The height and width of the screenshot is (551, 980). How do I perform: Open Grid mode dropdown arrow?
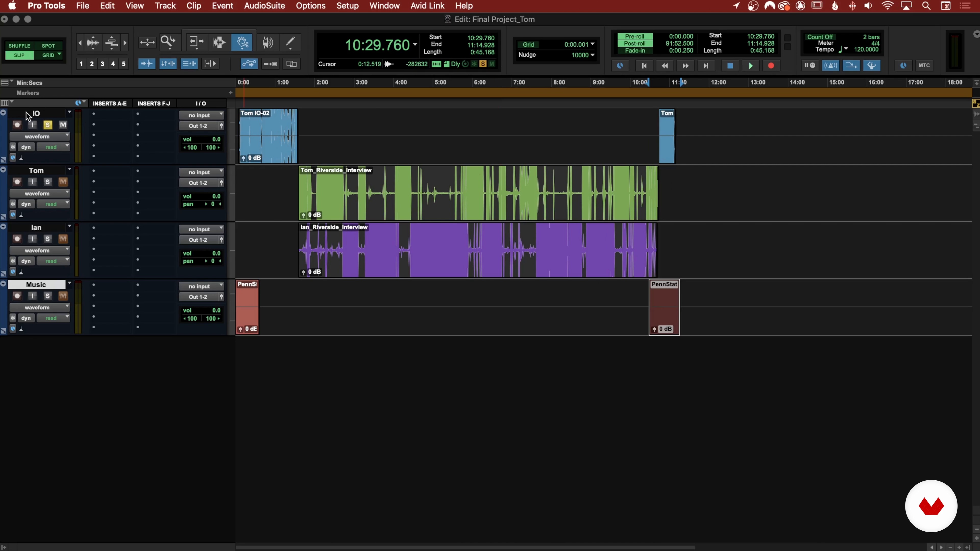coord(59,55)
